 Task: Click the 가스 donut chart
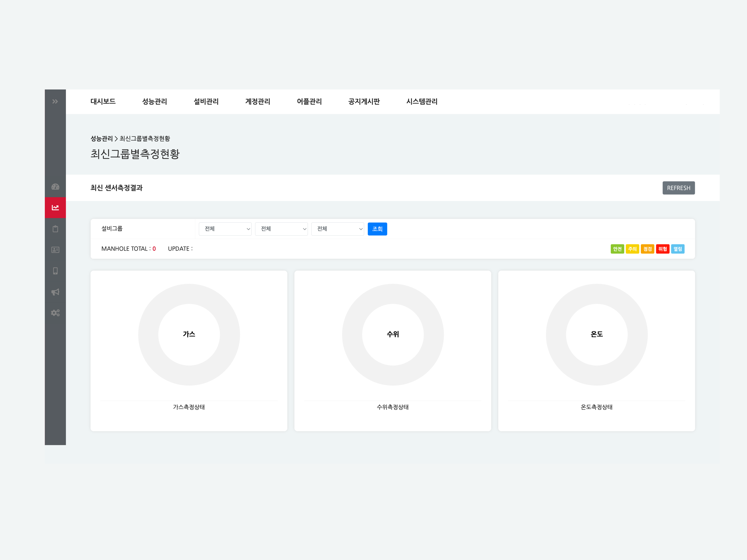click(x=189, y=335)
